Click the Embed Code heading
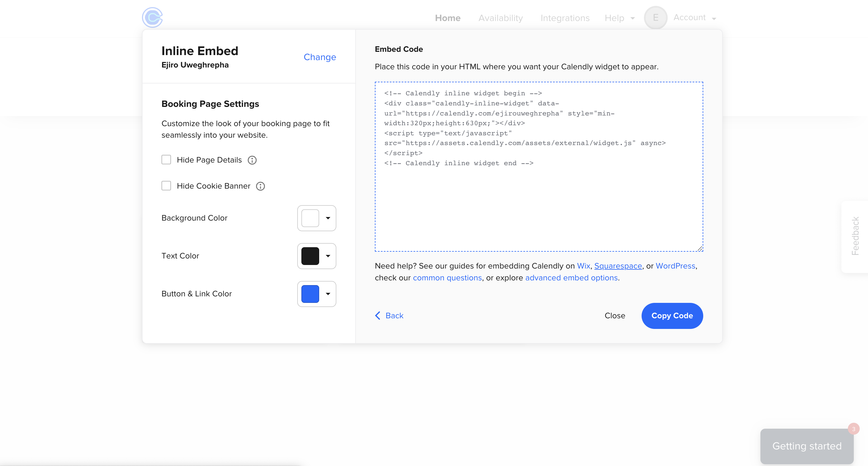 point(399,49)
